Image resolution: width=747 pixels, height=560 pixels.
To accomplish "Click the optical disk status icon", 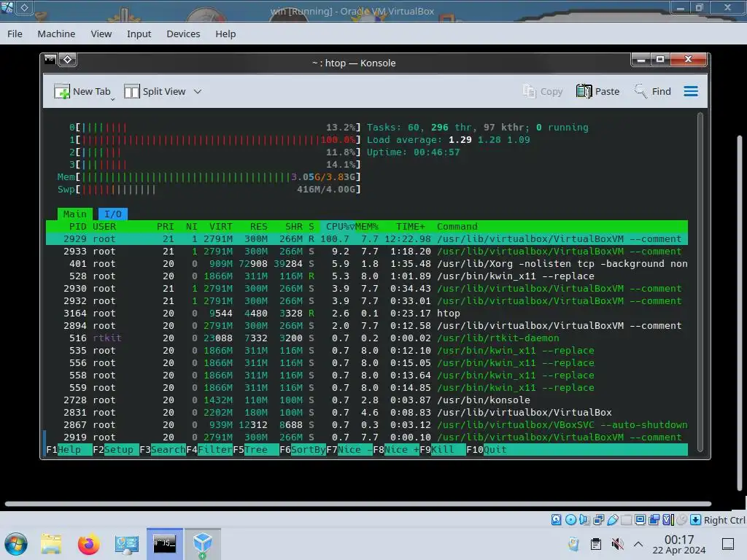I will point(570,520).
